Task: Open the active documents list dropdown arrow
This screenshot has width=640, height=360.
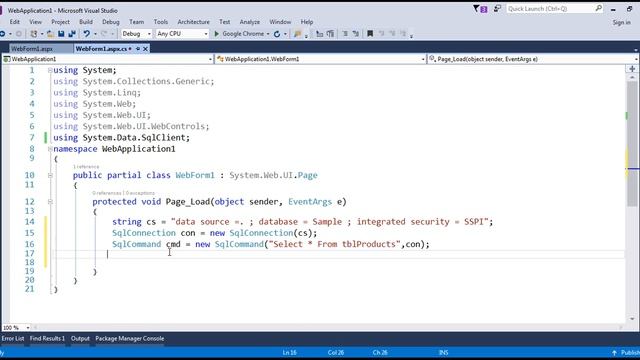Action: point(636,49)
